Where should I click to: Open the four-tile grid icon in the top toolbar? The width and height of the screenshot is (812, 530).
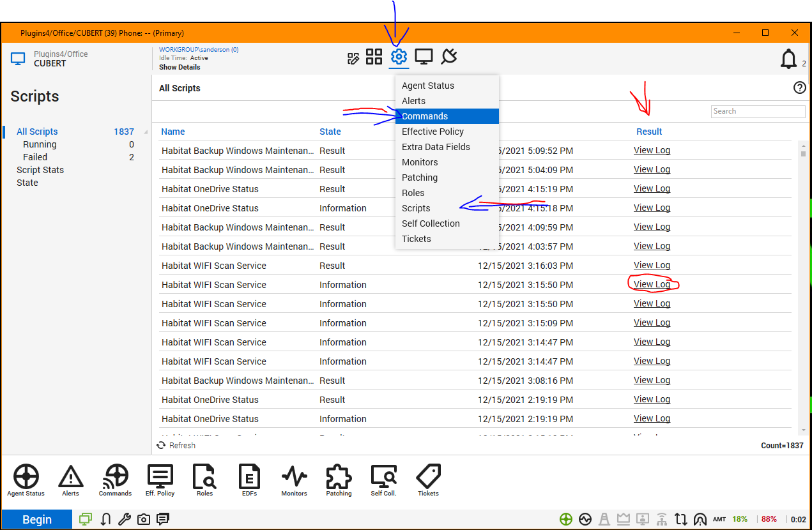click(374, 57)
